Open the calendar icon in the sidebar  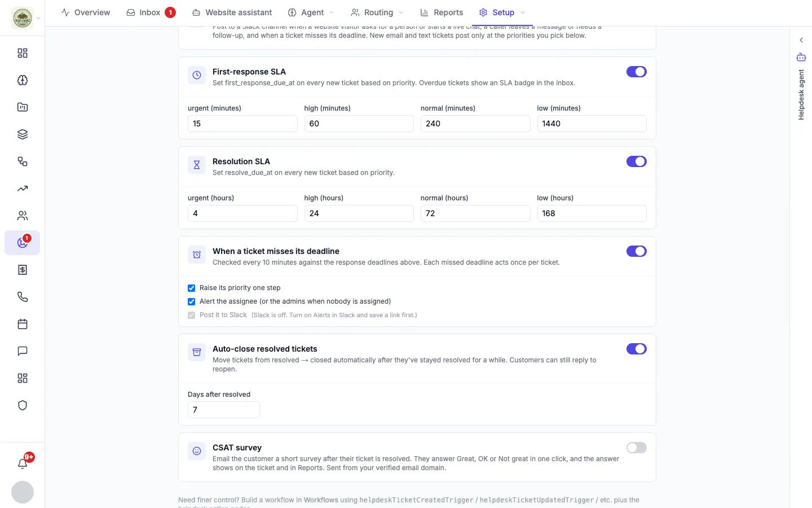(x=23, y=324)
